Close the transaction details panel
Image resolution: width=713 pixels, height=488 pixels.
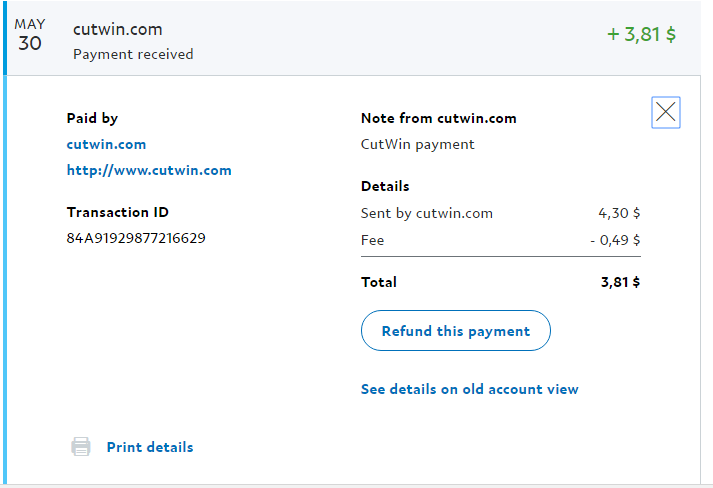coord(666,113)
